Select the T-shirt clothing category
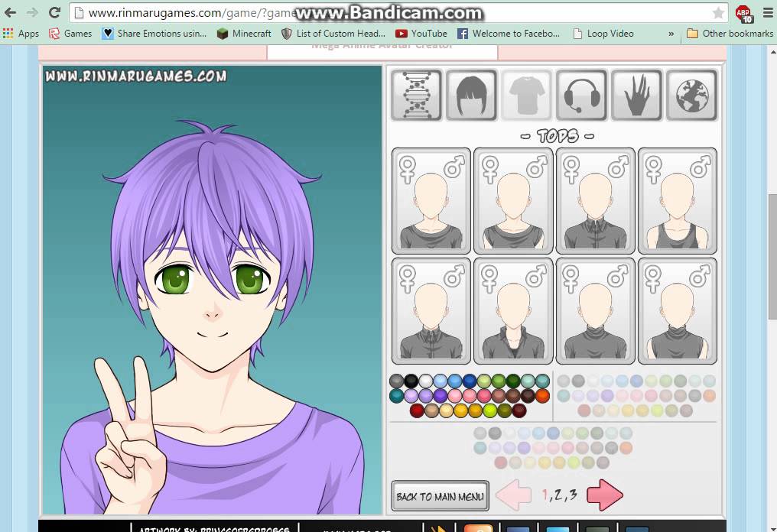 [x=526, y=95]
